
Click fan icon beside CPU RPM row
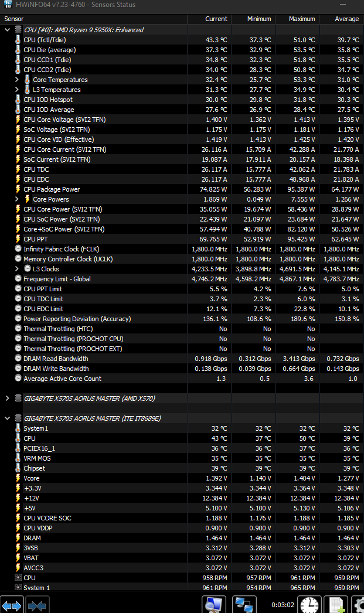click(x=18, y=577)
